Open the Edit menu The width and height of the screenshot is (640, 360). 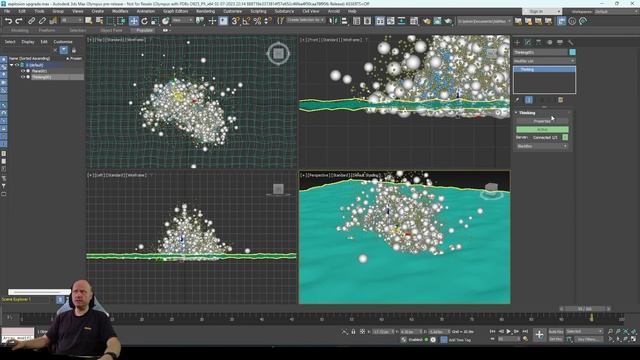click(22, 11)
